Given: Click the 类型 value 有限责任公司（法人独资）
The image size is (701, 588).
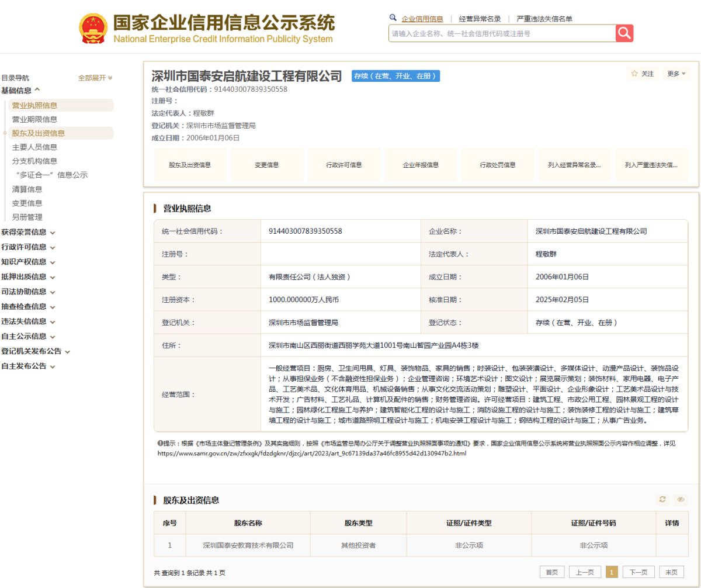Looking at the screenshot, I should (310, 277).
